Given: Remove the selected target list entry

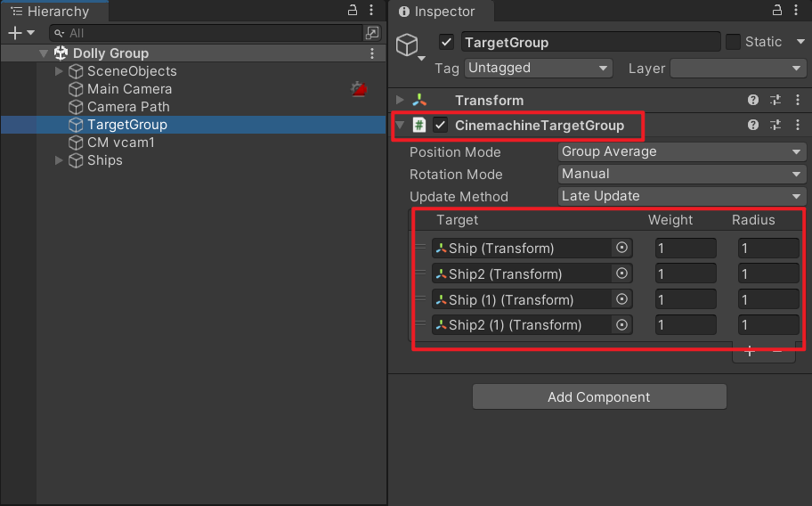Looking at the screenshot, I should pos(777,352).
